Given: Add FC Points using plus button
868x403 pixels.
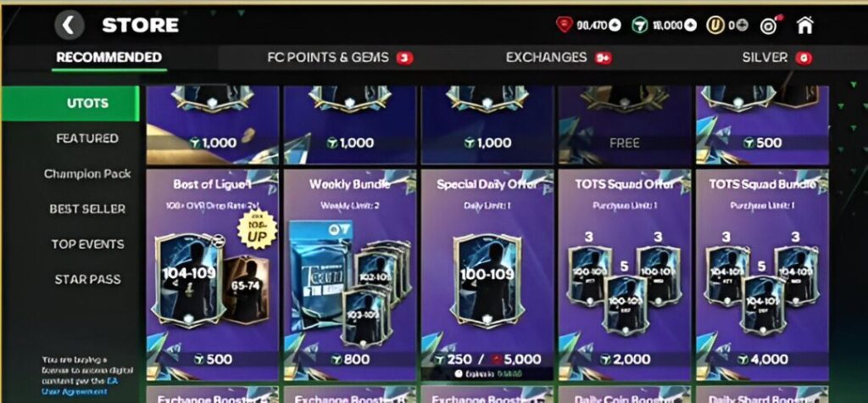Looking at the screenshot, I should click(690, 25).
